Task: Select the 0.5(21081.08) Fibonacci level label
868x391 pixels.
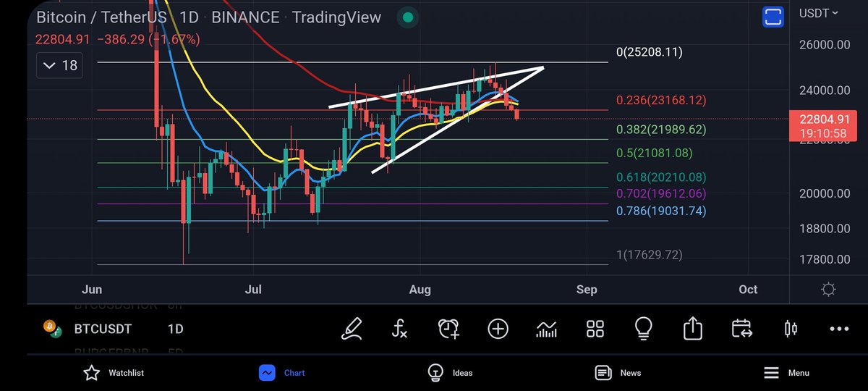Action: (654, 153)
